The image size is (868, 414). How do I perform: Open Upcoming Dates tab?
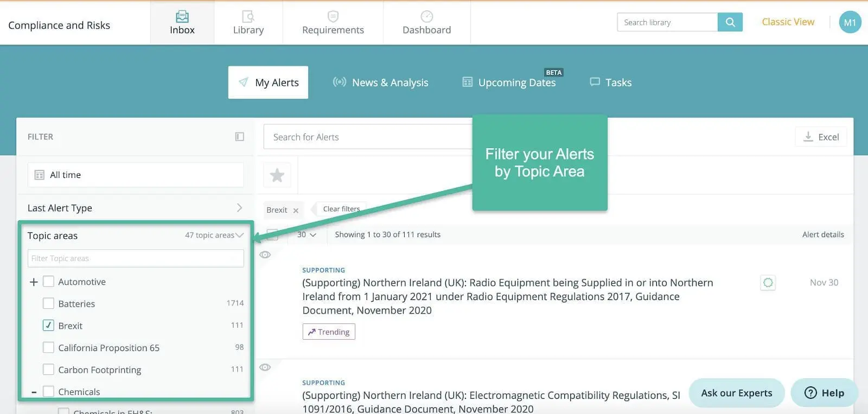click(509, 82)
